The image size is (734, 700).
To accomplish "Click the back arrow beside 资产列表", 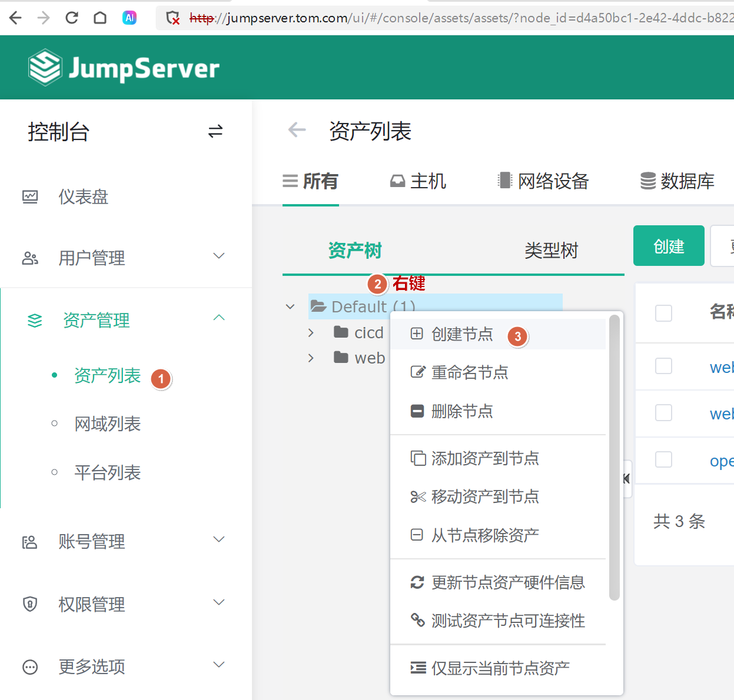I will click(x=296, y=130).
